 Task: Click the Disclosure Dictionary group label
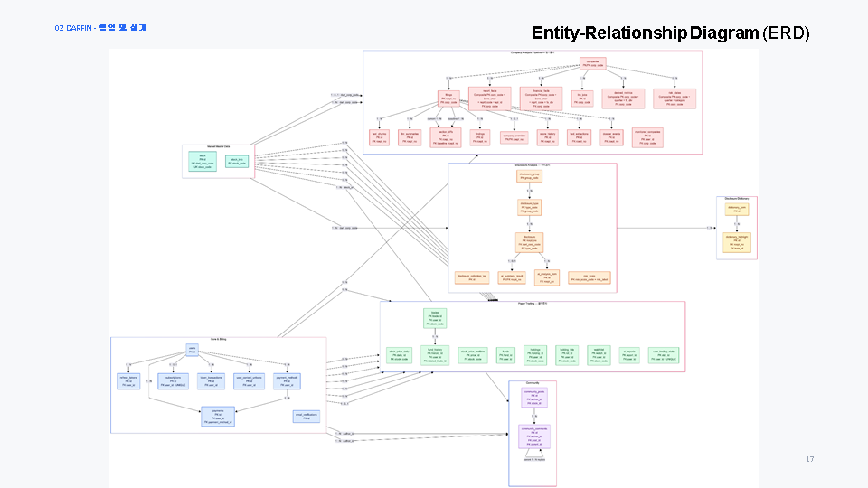click(x=737, y=199)
